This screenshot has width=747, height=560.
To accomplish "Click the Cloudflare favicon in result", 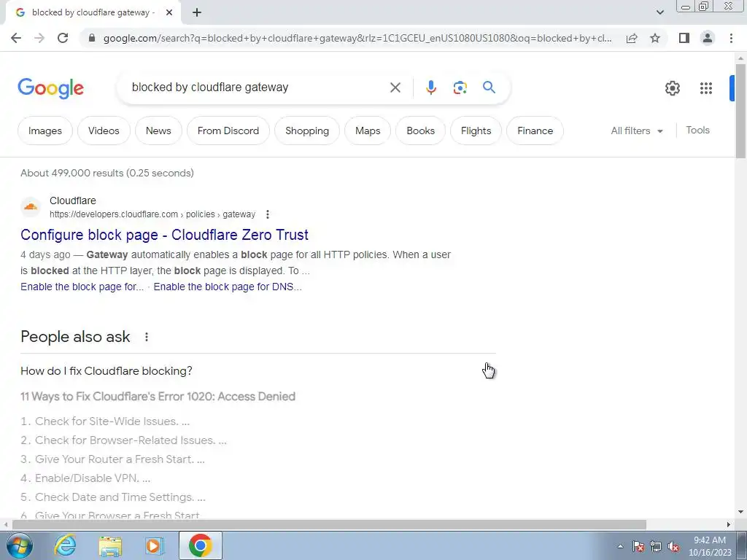I will click(x=31, y=207).
